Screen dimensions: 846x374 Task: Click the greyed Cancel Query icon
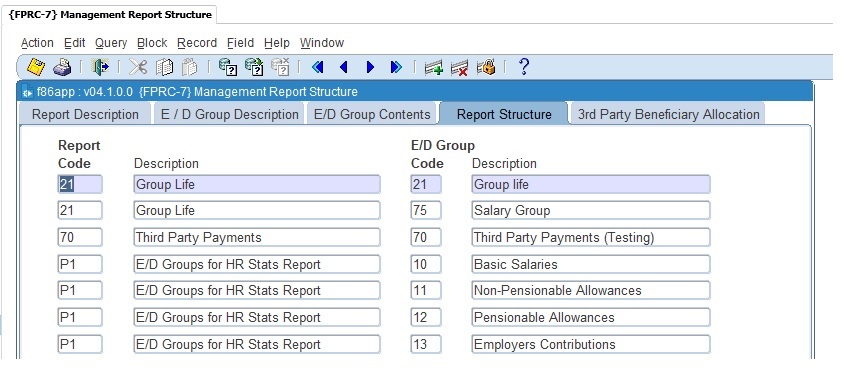click(280, 67)
